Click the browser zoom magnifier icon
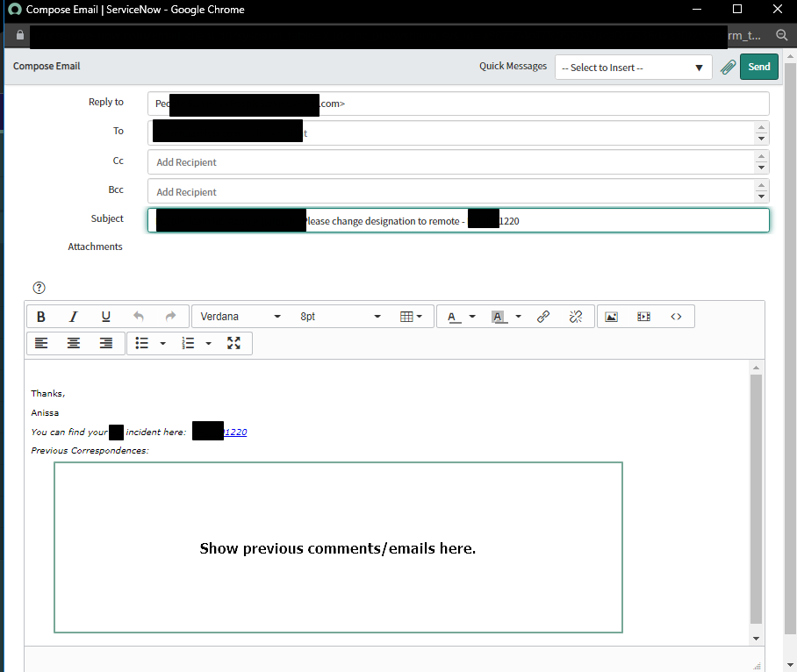797x672 pixels. pos(781,35)
